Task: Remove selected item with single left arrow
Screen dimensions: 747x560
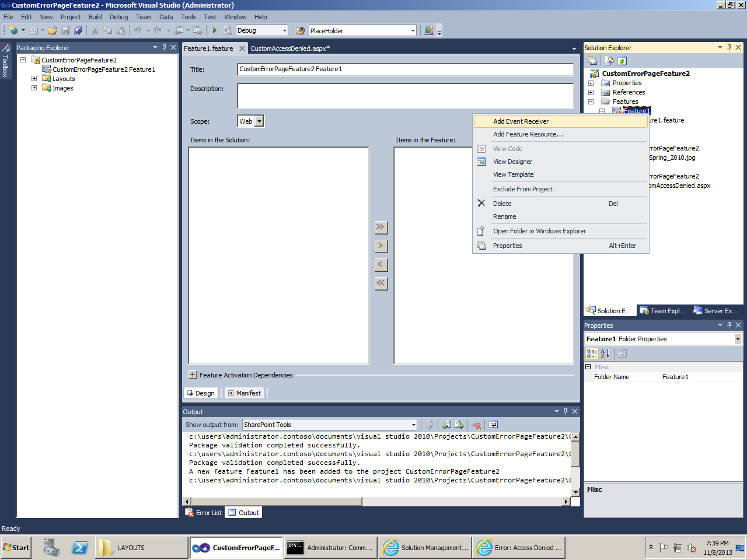Action: coord(381,264)
